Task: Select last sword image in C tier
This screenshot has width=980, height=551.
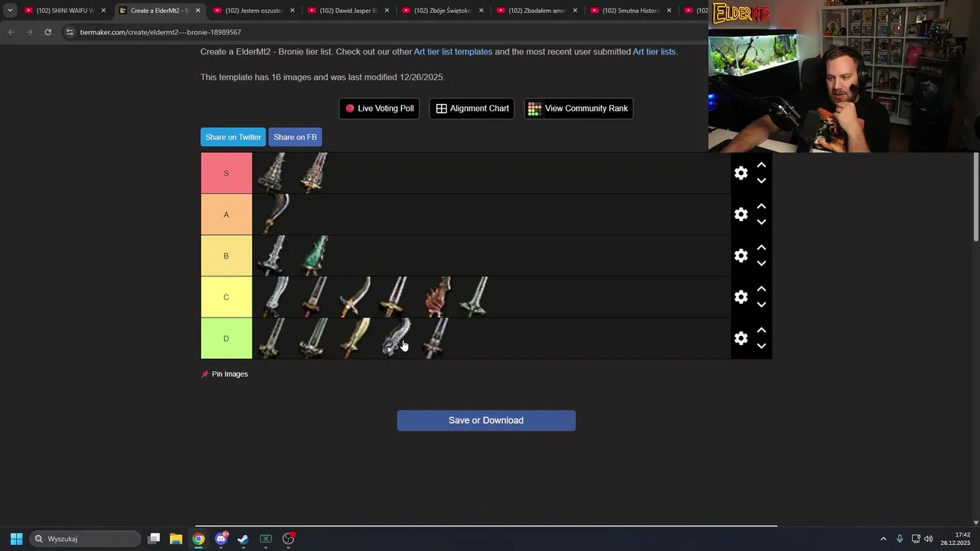Action: [475, 297]
